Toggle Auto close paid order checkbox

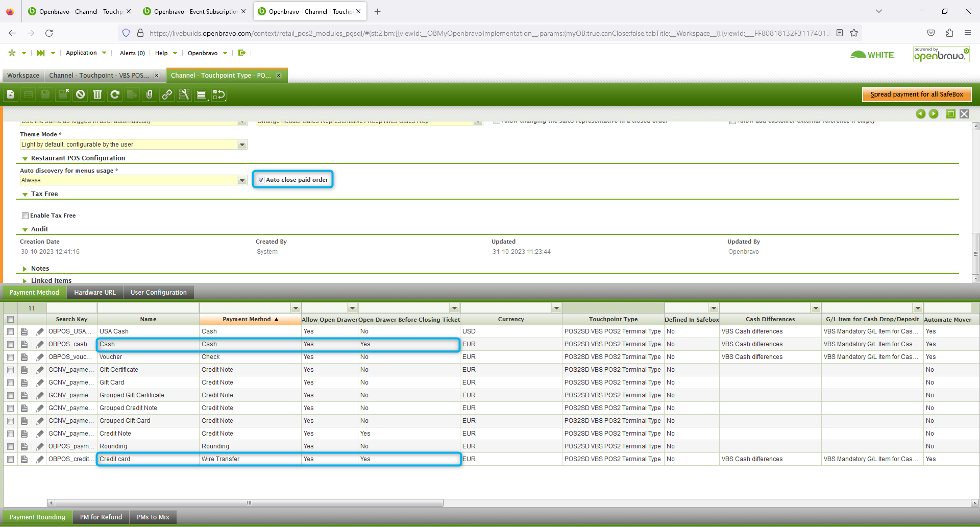tap(261, 180)
